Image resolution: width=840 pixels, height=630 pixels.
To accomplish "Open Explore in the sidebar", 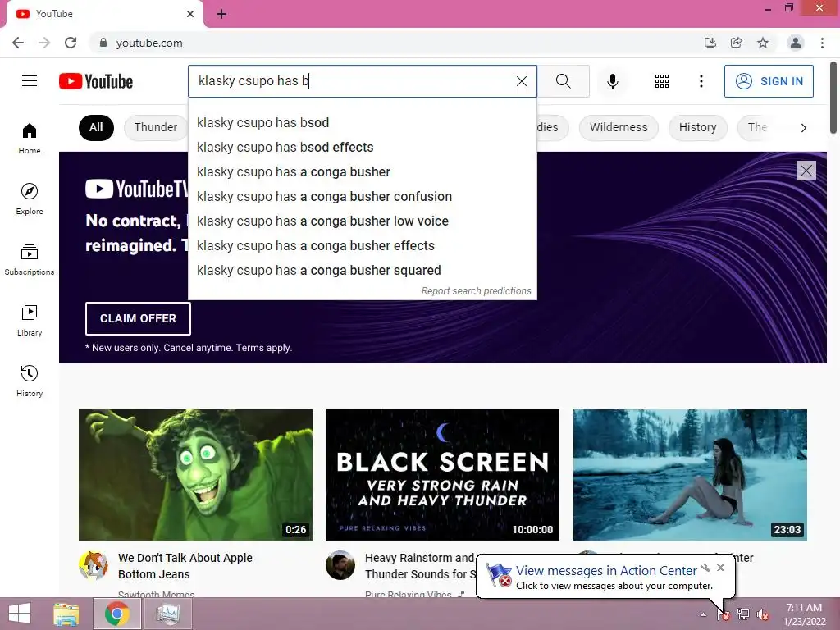I will click(x=30, y=199).
